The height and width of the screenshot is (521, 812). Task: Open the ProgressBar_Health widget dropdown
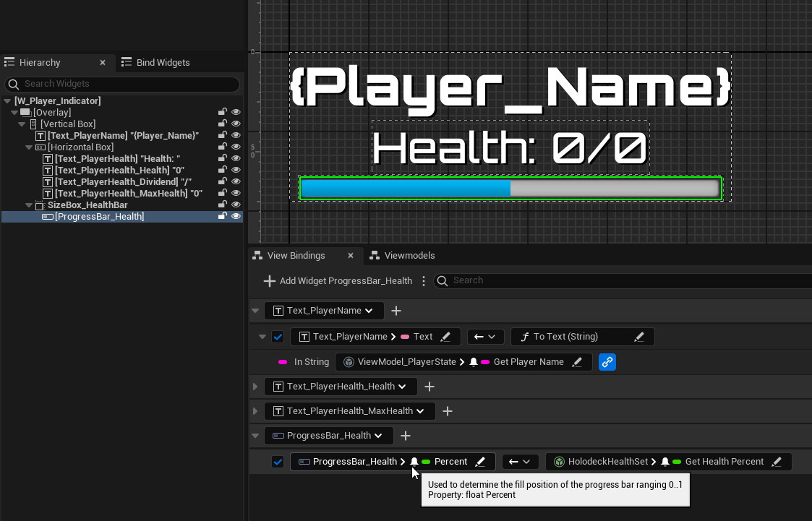[x=329, y=436]
